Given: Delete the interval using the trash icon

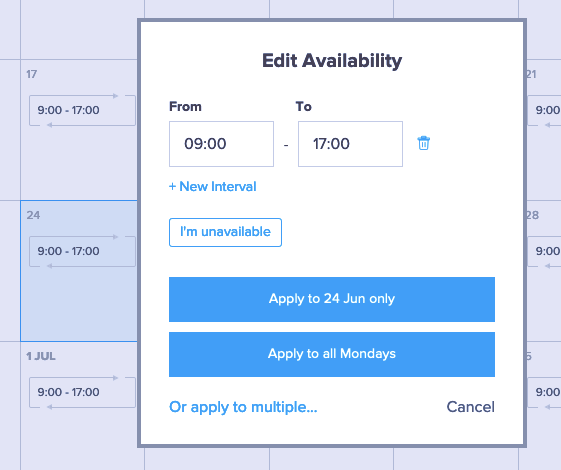Looking at the screenshot, I should (x=424, y=143).
